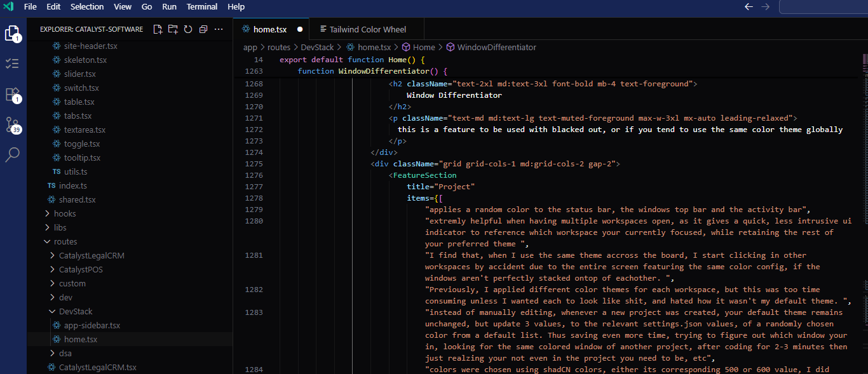The width and height of the screenshot is (868, 374).
Task: Click the sticky WindowDifferentiator function line
Action: [x=372, y=71]
